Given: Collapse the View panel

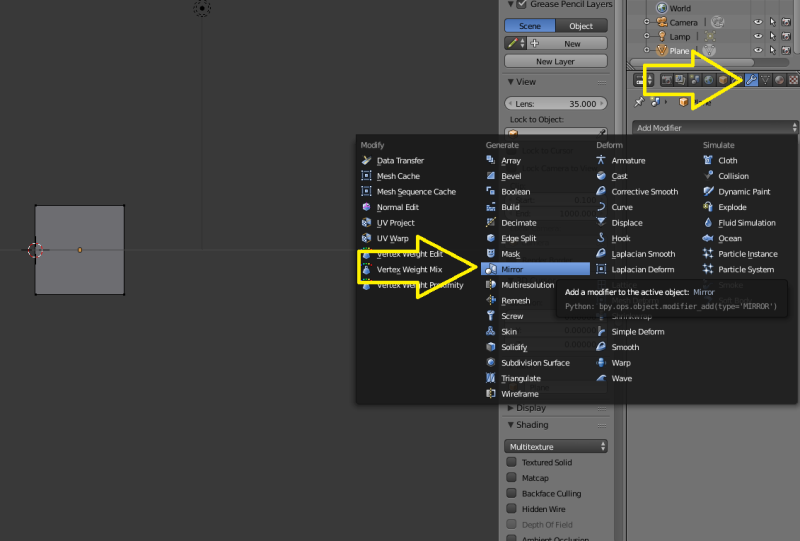Looking at the screenshot, I should [x=511, y=82].
